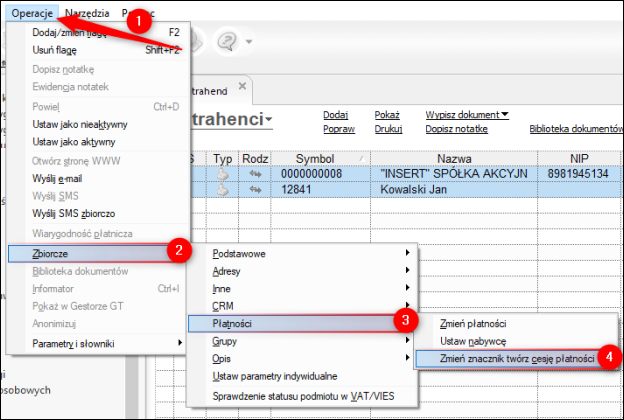Click arrows icon in INSERT row
624x420 pixels.
tap(255, 174)
